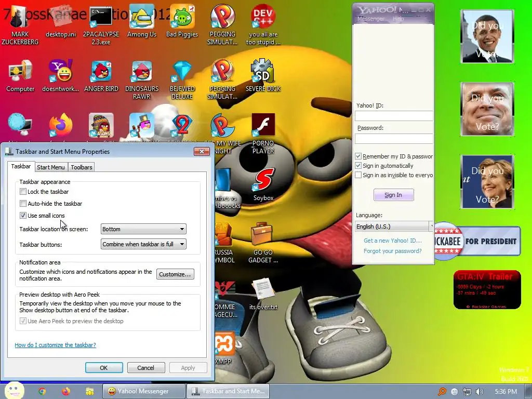Open the Firefox desktop shortcut
The width and height of the screenshot is (532, 399).
61,126
